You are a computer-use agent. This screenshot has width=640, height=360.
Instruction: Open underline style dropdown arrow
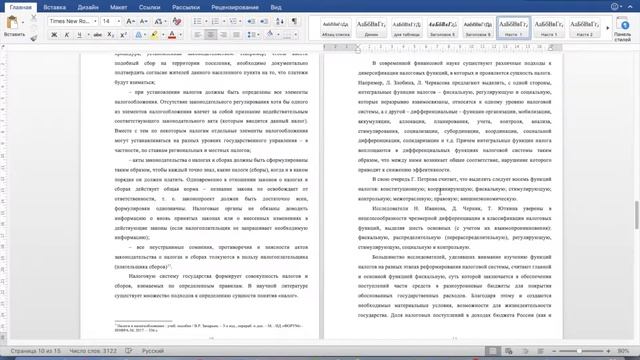coord(88,35)
